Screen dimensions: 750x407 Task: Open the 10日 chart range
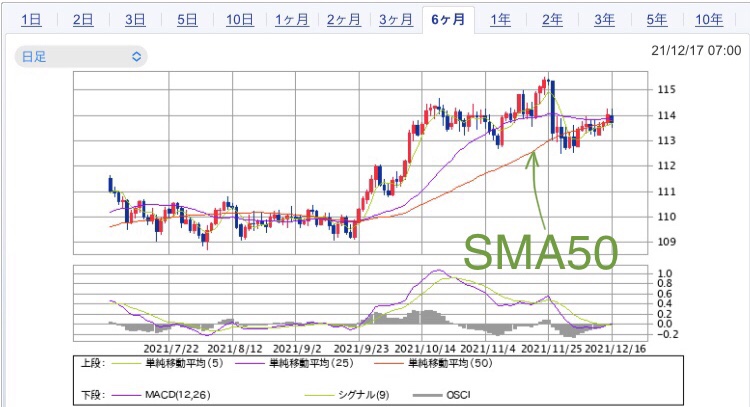pos(240,20)
